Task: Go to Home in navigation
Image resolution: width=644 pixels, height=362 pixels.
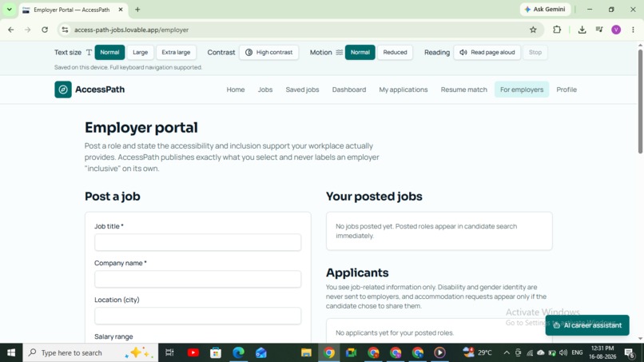Action: 236,90
